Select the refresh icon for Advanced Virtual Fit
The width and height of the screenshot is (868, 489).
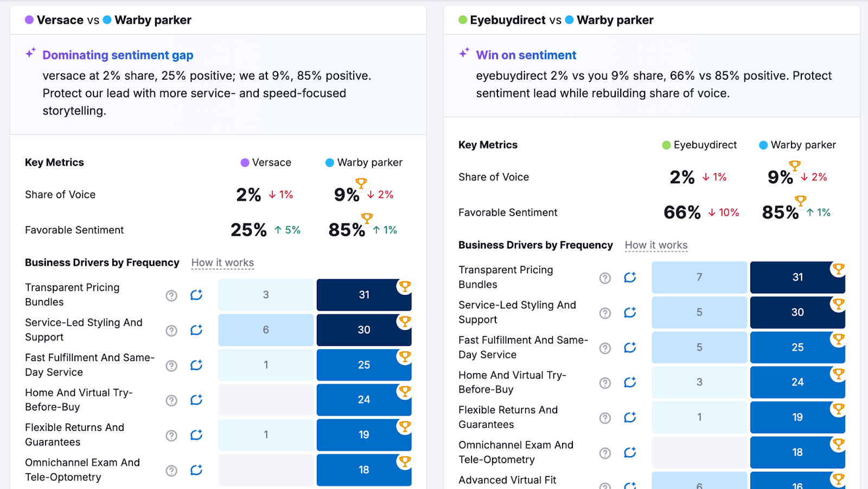[630, 487]
